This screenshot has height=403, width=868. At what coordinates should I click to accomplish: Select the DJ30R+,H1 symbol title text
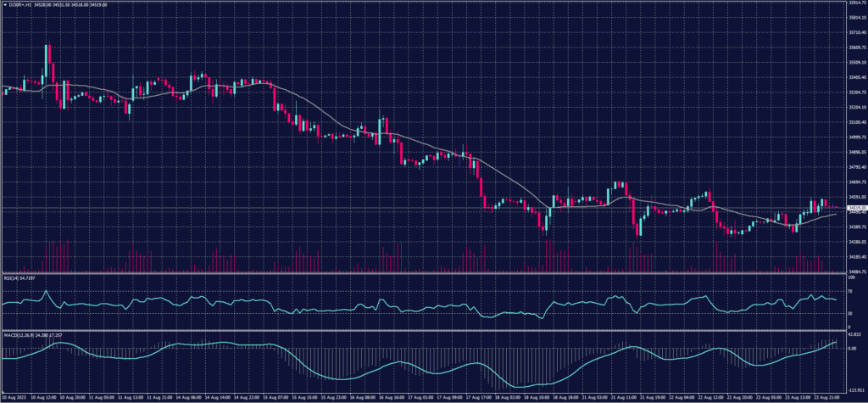point(19,3)
